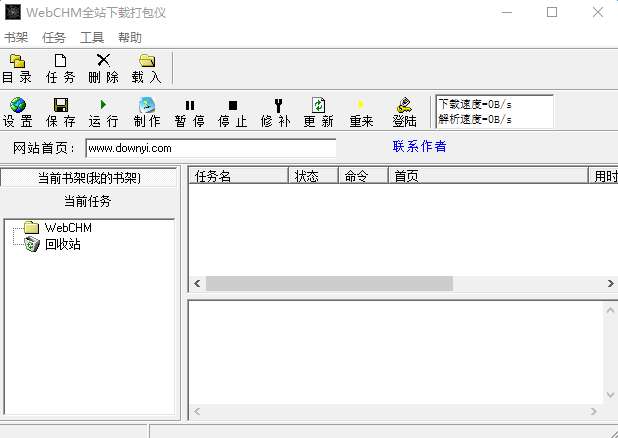Click the 停止 stop icon
Viewport: 618px width, 438px height.
point(233,105)
